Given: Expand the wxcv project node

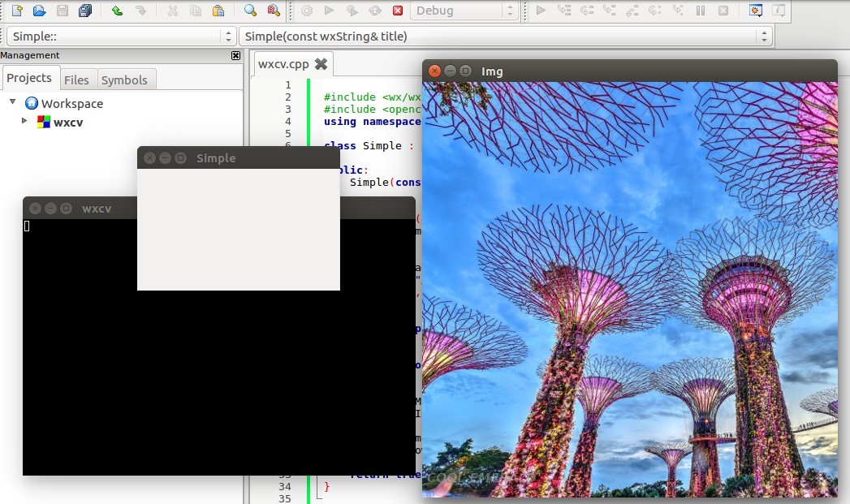Looking at the screenshot, I should [x=24, y=122].
